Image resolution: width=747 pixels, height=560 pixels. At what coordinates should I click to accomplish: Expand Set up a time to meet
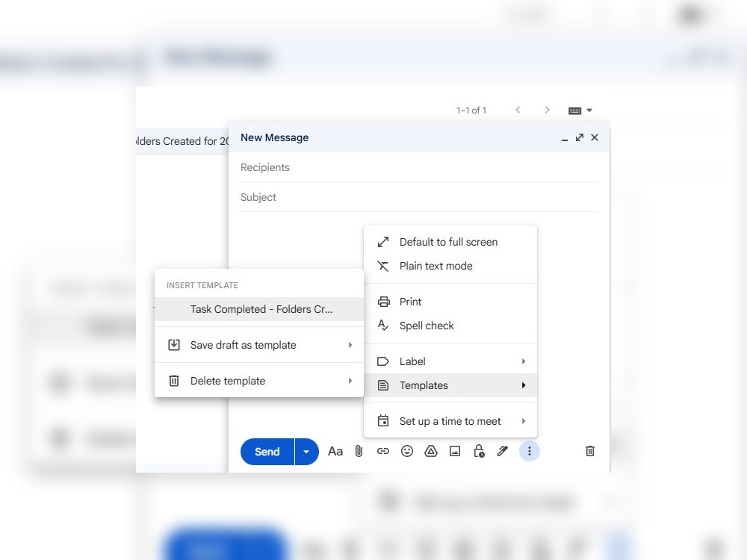pos(450,421)
